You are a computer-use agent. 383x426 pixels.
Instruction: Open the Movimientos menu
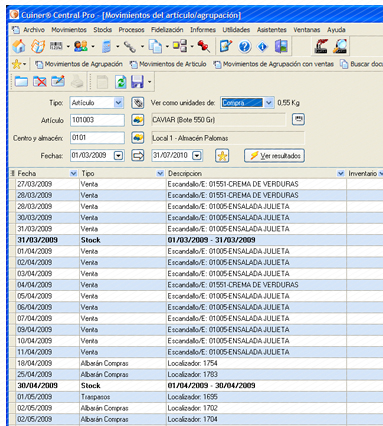(69, 30)
